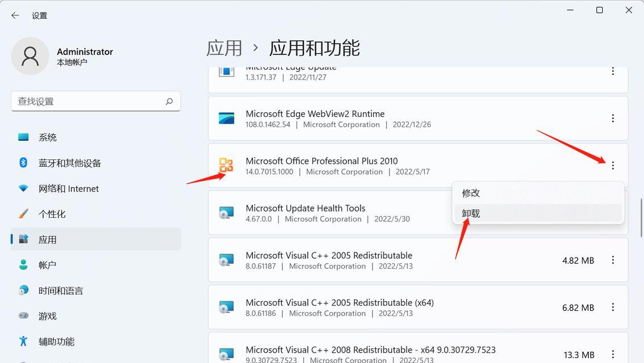
Task: Click the Visual C++ 2005 Redistributable (x64) icon
Action: click(x=226, y=307)
